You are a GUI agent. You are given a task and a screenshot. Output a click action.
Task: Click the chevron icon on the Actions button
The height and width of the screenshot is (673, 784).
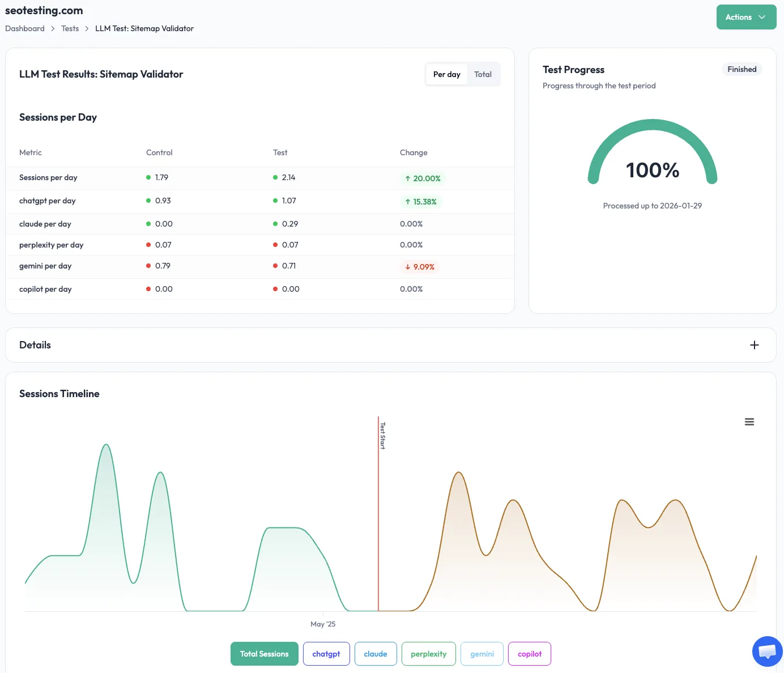[x=762, y=17]
